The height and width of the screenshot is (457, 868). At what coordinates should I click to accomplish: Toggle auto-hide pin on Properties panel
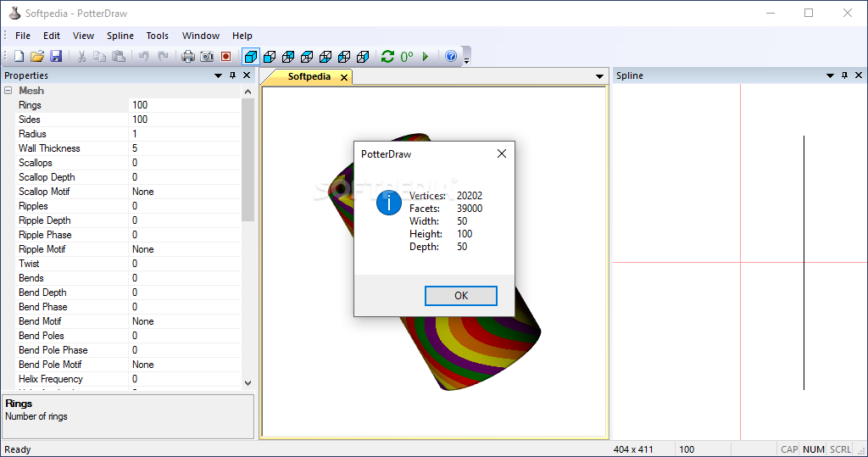point(232,75)
